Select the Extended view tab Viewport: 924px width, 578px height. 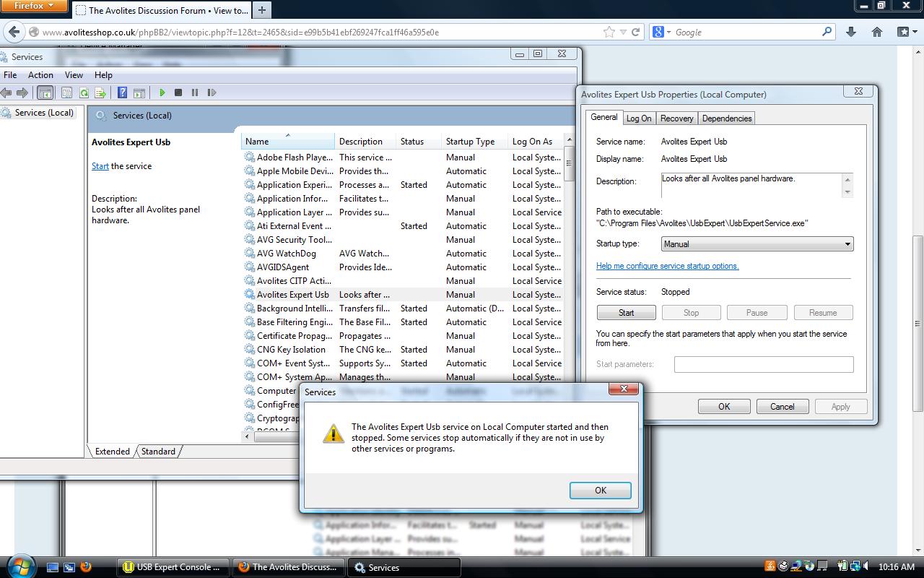tap(113, 452)
